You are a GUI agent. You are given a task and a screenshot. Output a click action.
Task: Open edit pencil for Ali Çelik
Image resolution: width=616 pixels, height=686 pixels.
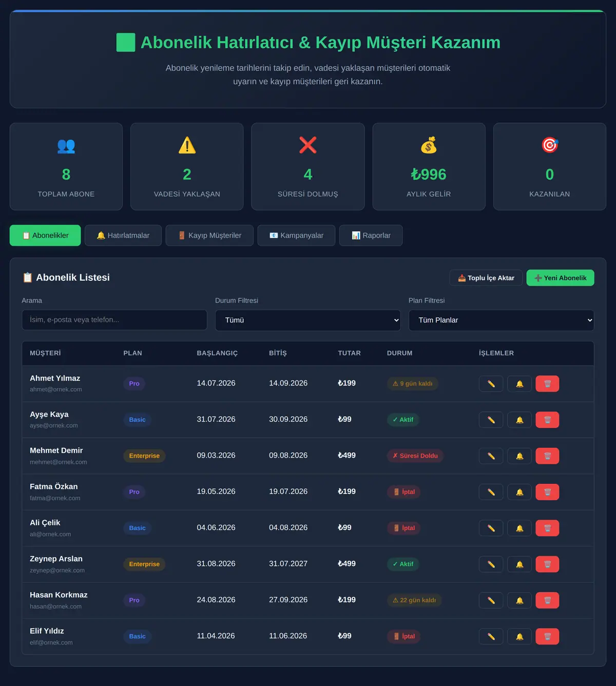pyautogui.click(x=491, y=528)
